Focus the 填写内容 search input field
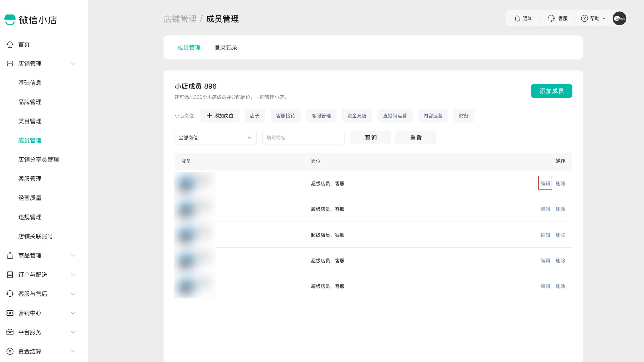 (x=303, y=138)
